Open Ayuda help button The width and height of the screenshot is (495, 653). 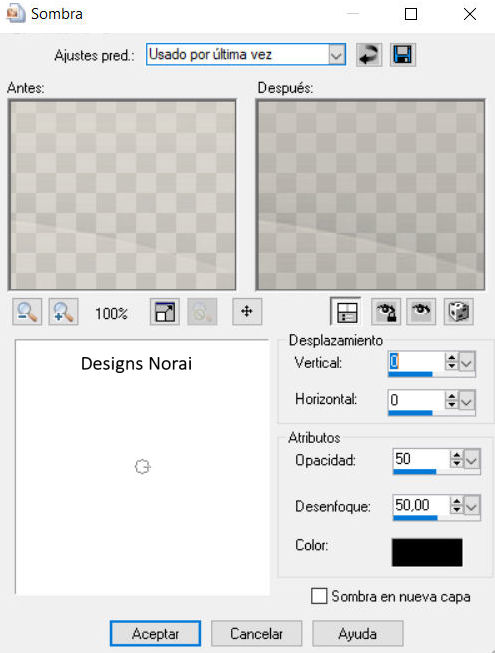coord(358,634)
